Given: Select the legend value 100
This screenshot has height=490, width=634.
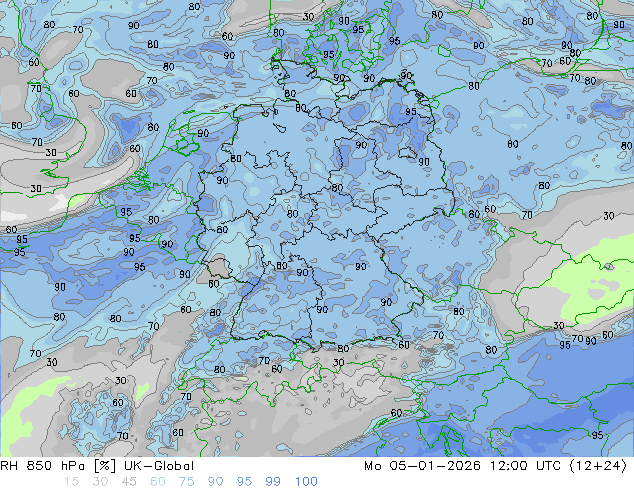Looking at the screenshot, I should (x=306, y=482).
